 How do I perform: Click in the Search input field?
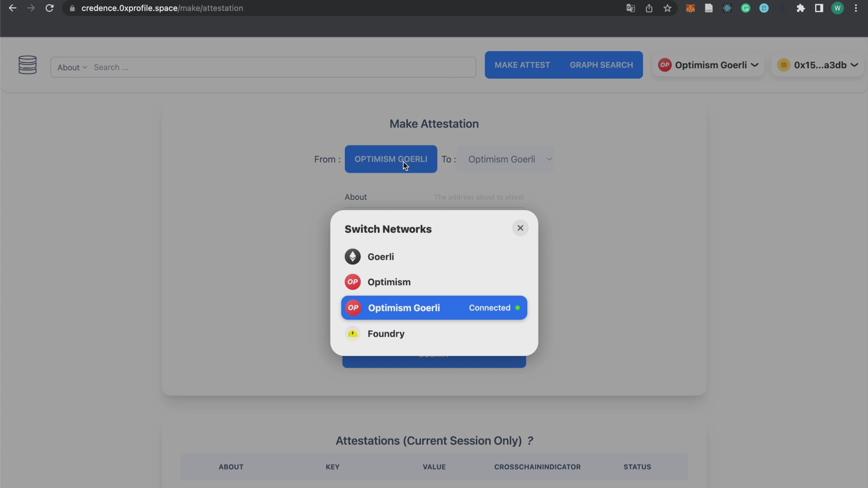pyautogui.click(x=283, y=67)
